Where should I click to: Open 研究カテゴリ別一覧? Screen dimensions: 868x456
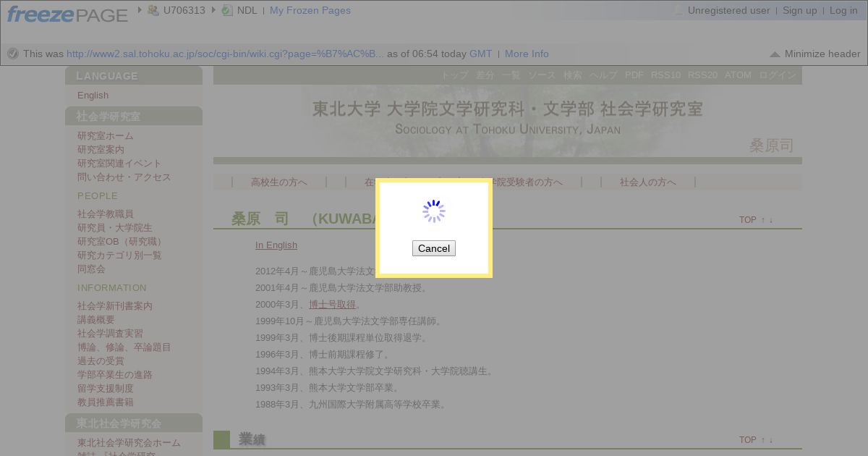click(x=119, y=255)
